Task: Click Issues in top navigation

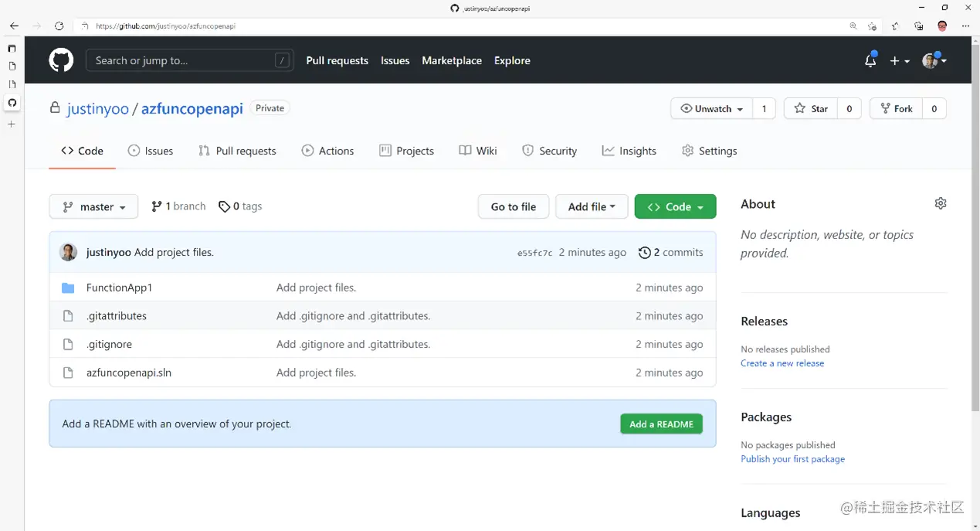Action: click(395, 60)
